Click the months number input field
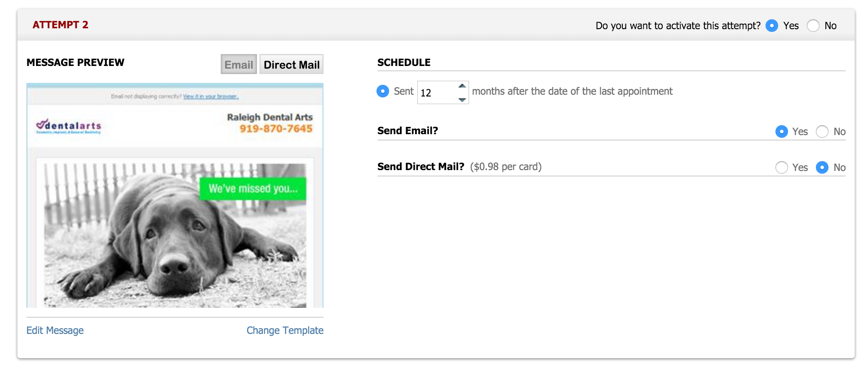The height and width of the screenshot is (368, 868). pos(436,93)
